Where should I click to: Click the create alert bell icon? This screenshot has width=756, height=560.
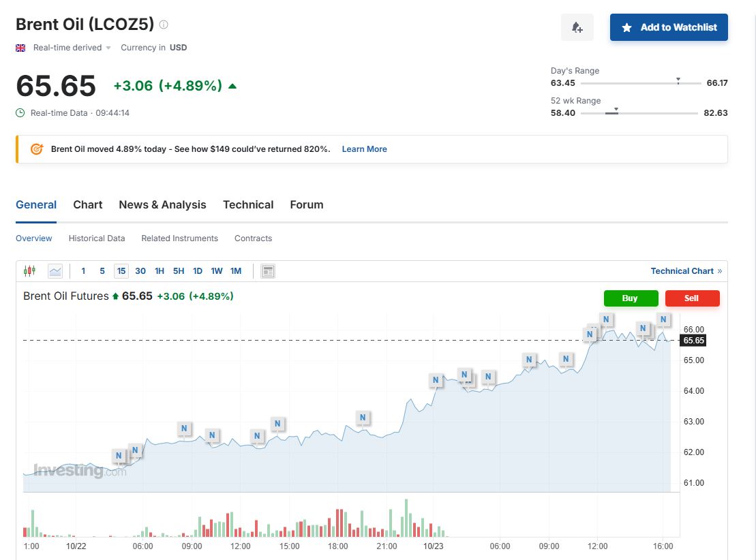pos(577,27)
